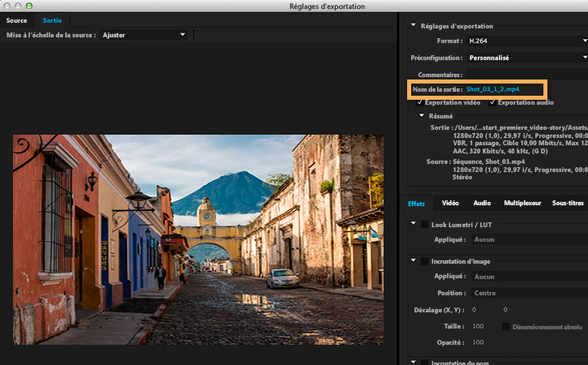The image size is (588, 365).
Task: Click the Shot_03_1_2.mp4 output name link
Action: tap(492, 88)
